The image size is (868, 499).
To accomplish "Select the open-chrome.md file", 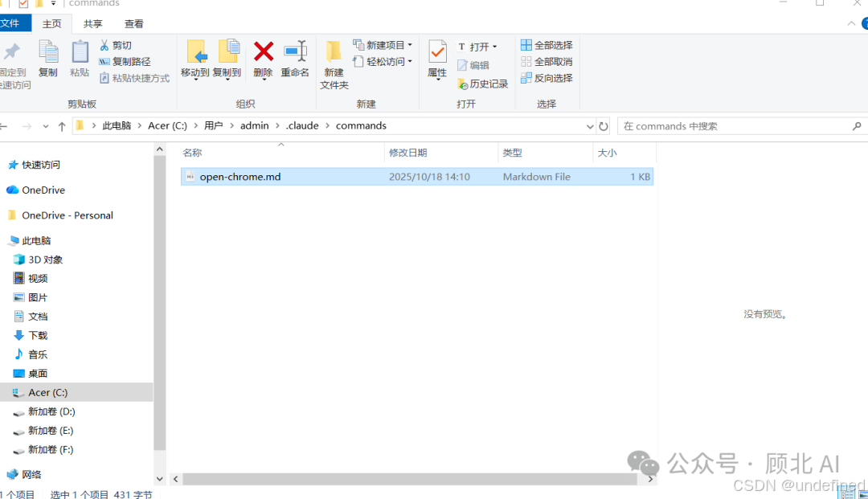I will (417, 177).
